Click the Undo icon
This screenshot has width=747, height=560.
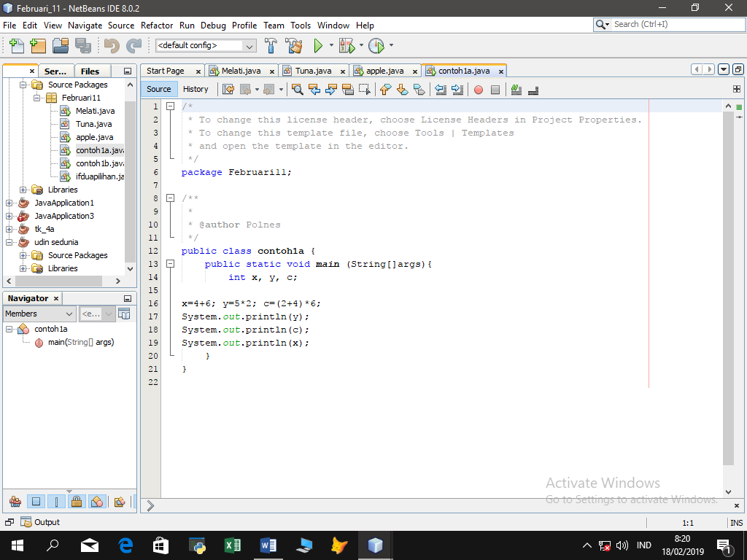[112, 45]
